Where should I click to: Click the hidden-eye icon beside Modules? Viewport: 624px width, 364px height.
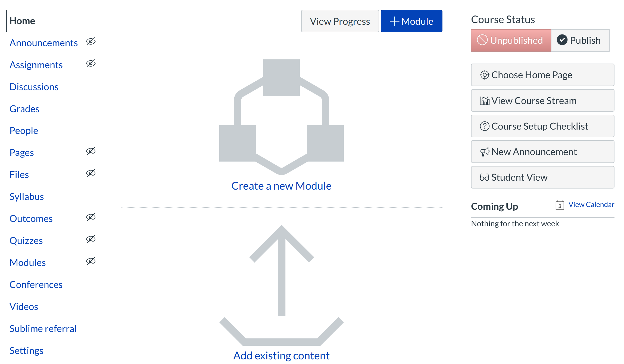click(91, 261)
